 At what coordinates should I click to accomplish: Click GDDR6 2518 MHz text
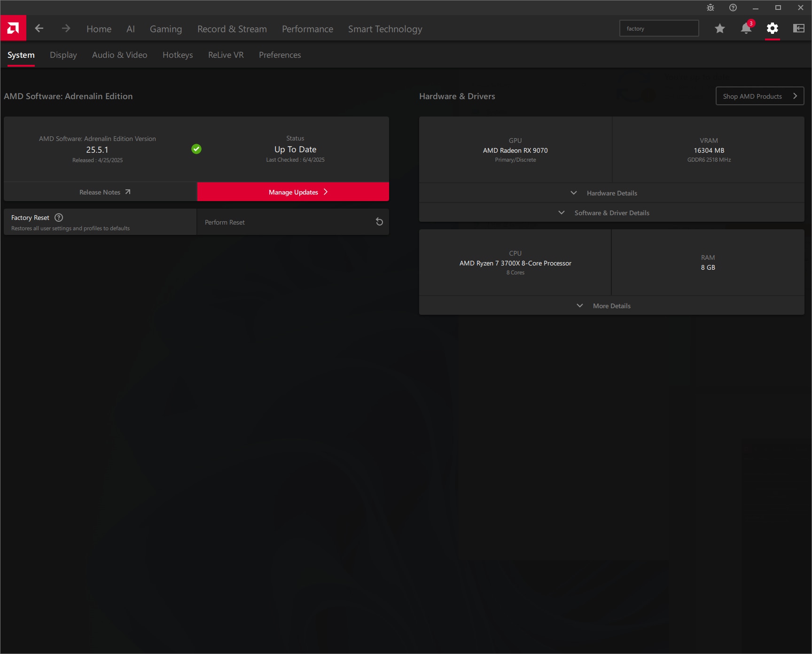709,160
